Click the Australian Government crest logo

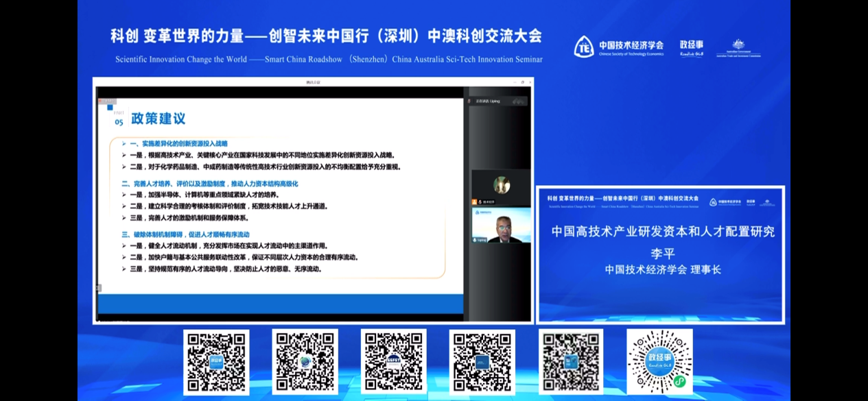pyautogui.click(x=738, y=47)
